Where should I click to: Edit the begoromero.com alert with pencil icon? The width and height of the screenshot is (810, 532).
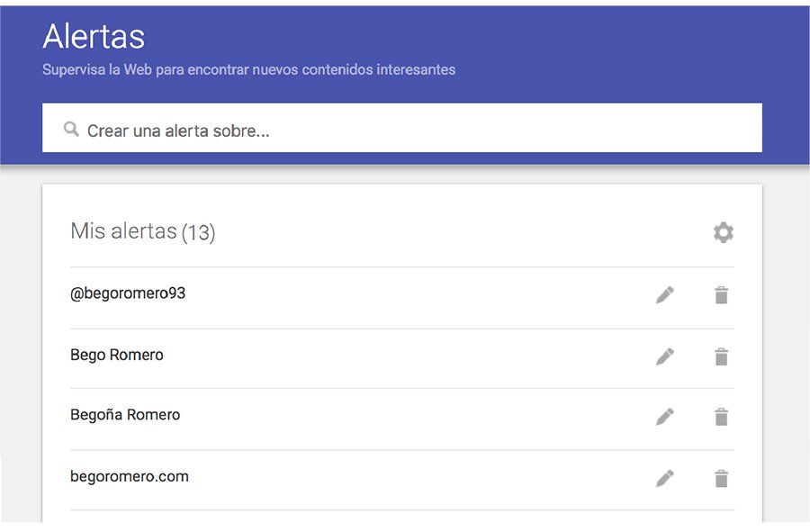[665, 477]
